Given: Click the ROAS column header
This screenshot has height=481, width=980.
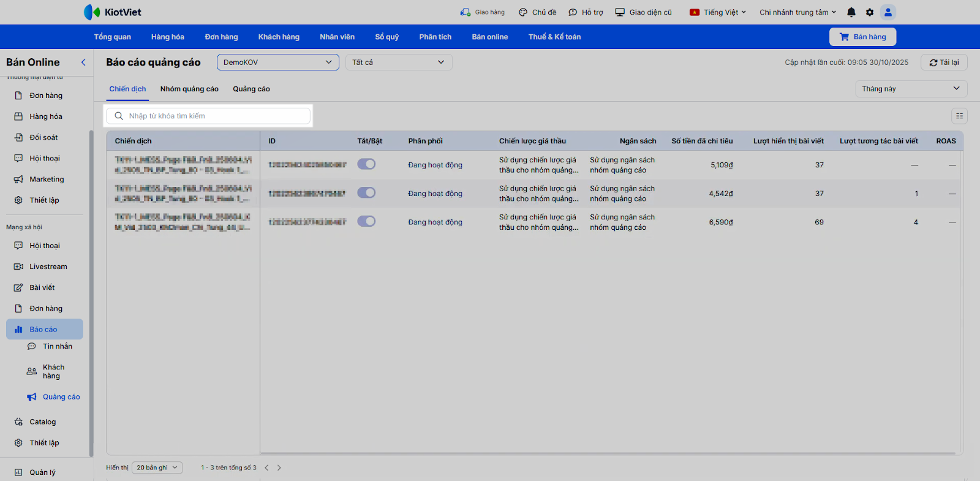Looking at the screenshot, I should click(946, 141).
